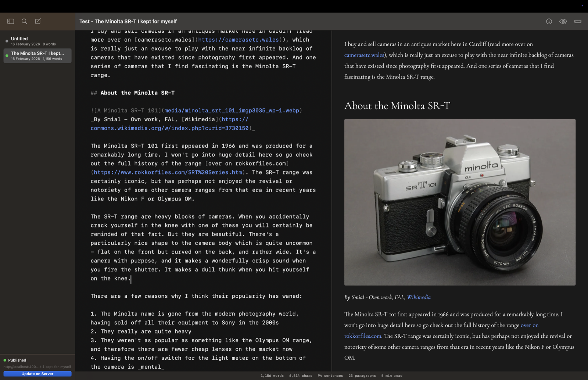
Task: Click the '94 sentences' status counter
Action: click(x=330, y=376)
